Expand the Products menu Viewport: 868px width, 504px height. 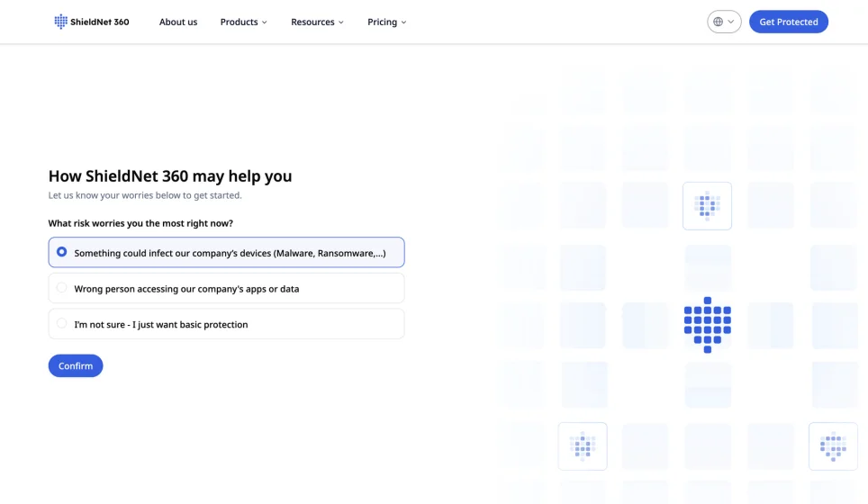(x=244, y=22)
